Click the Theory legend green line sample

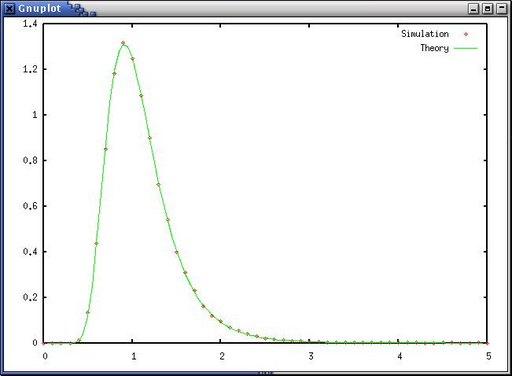[x=466, y=48]
